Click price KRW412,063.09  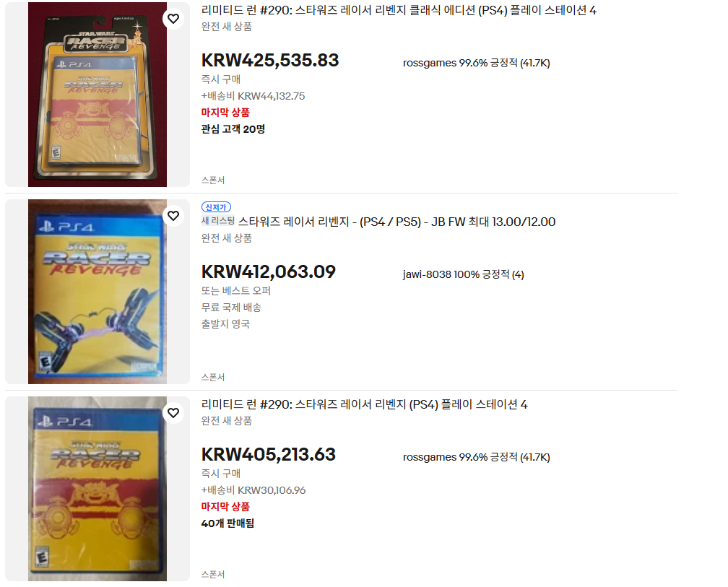[269, 272]
